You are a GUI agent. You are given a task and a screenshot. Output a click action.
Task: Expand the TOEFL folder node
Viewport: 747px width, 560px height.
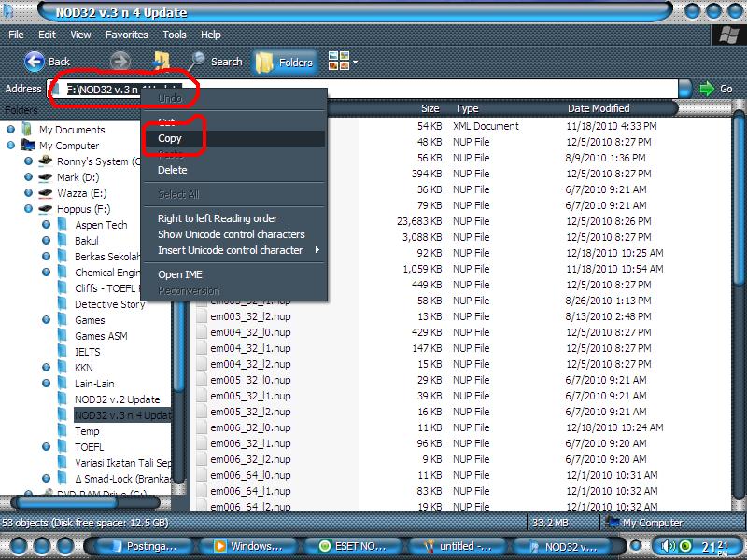pos(46,447)
